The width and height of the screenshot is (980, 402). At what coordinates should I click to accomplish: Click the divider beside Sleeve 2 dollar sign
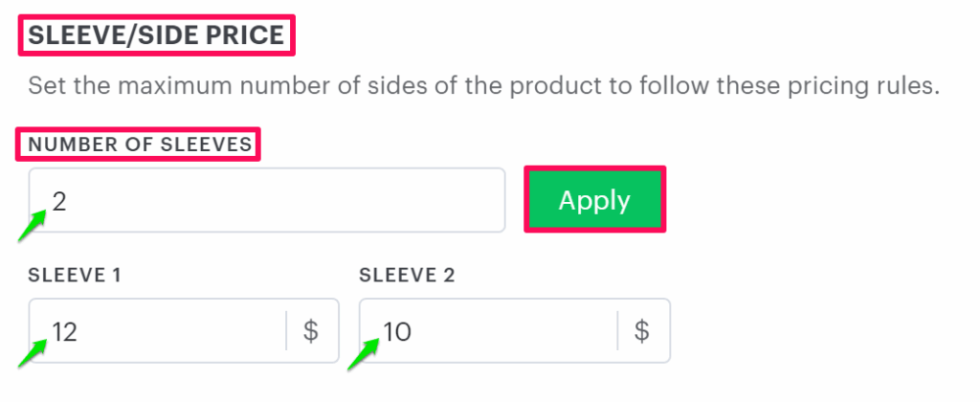point(617,331)
